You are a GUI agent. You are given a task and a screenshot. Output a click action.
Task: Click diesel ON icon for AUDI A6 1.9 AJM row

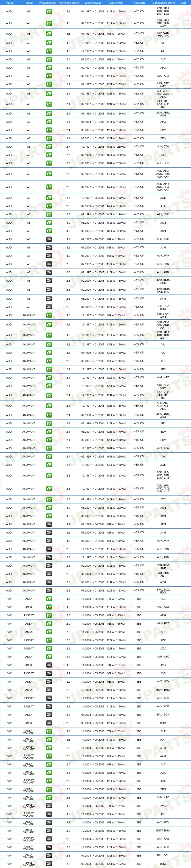click(x=49, y=247)
